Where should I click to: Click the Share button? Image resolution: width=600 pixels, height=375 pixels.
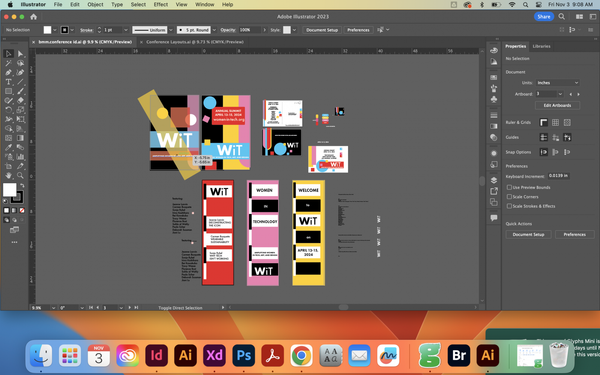544,16
